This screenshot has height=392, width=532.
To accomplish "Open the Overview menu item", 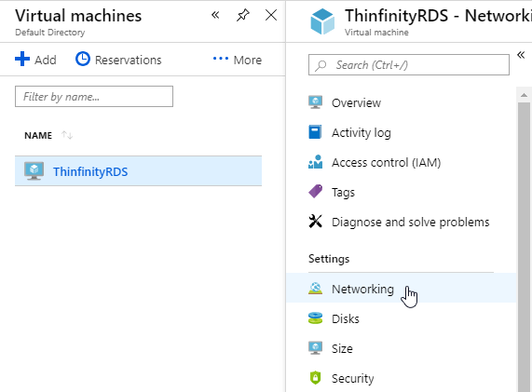I will 356,102.
